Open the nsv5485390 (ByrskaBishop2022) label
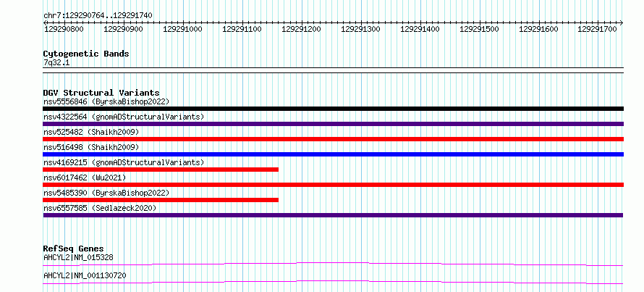The height and width of the screenshot is (292, 644). 106,193
